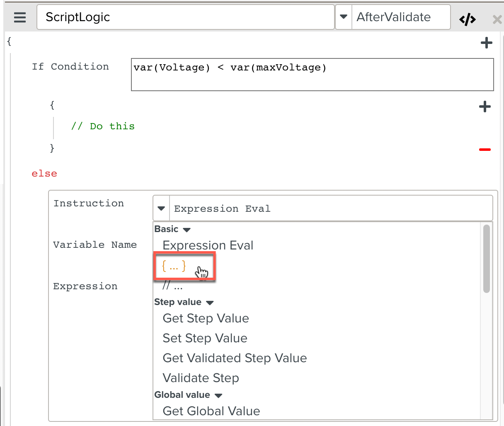Remove the block with the red minus icon

(x=485, y=150)
